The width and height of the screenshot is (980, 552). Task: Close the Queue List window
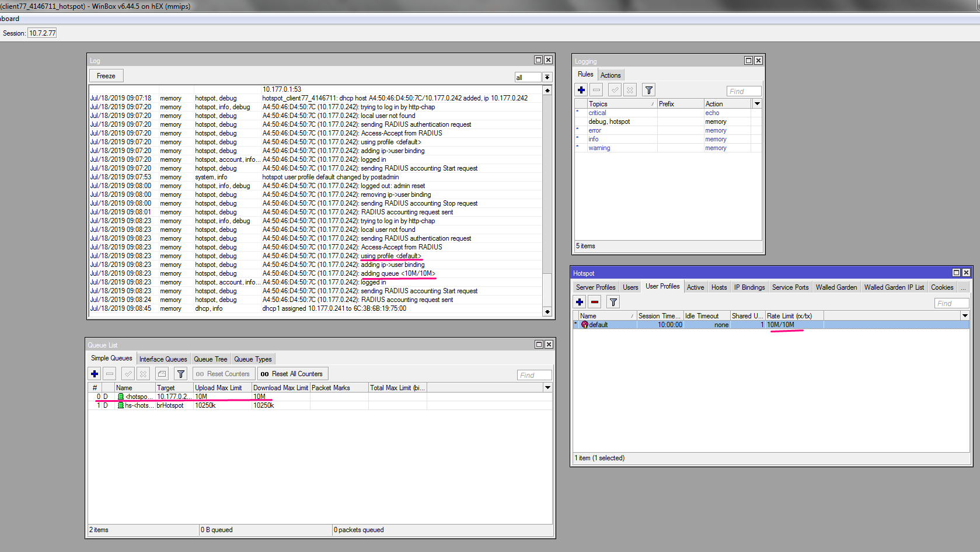tap(549, 345)
